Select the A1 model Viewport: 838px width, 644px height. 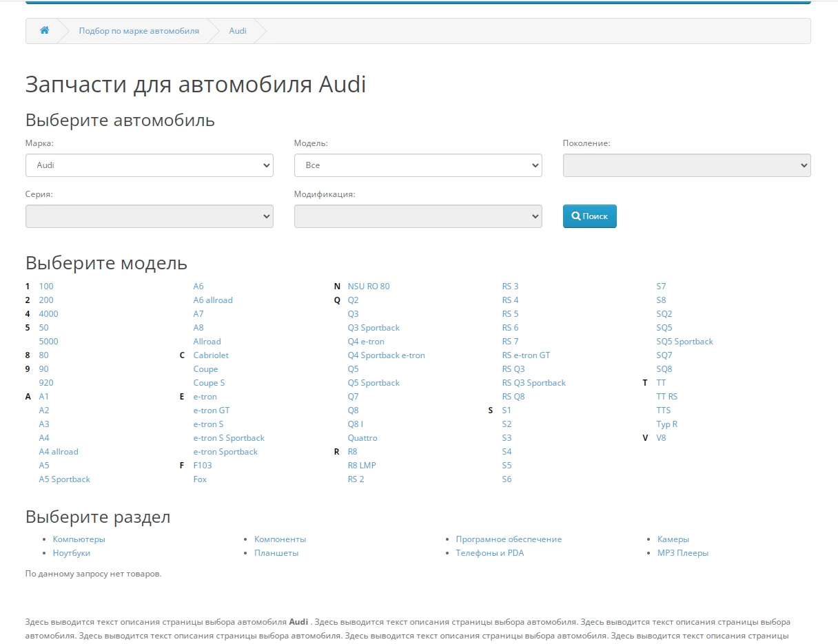(x=44, y=397)
